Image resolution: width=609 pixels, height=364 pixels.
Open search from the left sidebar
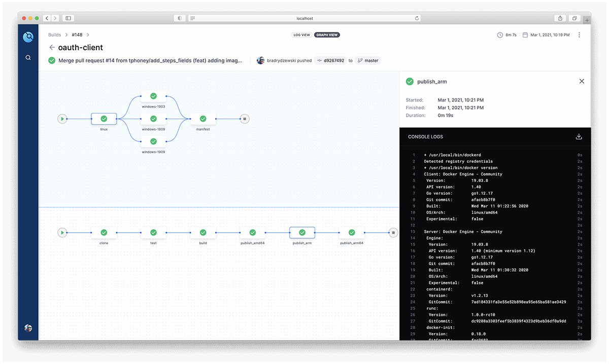(28, 57)
